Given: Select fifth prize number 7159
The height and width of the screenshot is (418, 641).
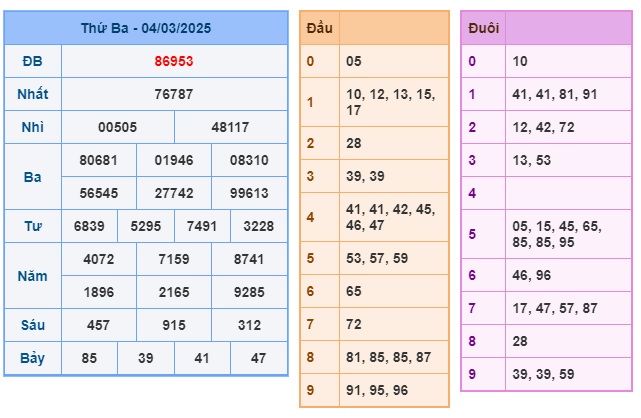Looking at the screenshot, I should click(x=174, y=259).
